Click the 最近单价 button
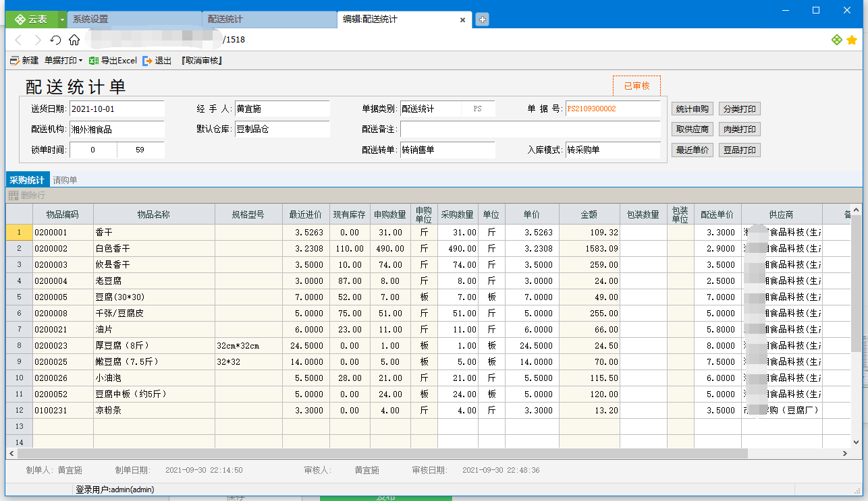This screenshot has height=501, width=868. (693, 150)
